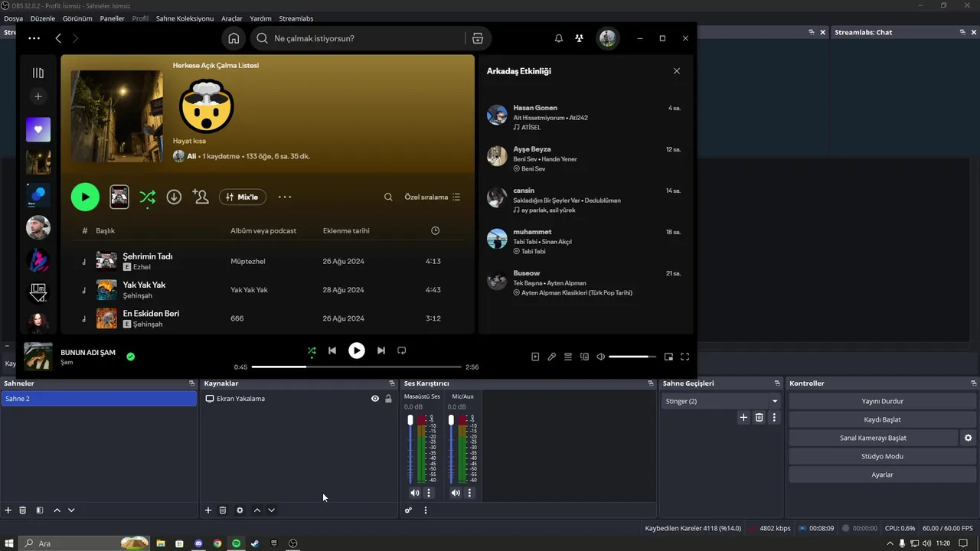
Task: Click Yayını Durdur button
Action: point(883,401)
